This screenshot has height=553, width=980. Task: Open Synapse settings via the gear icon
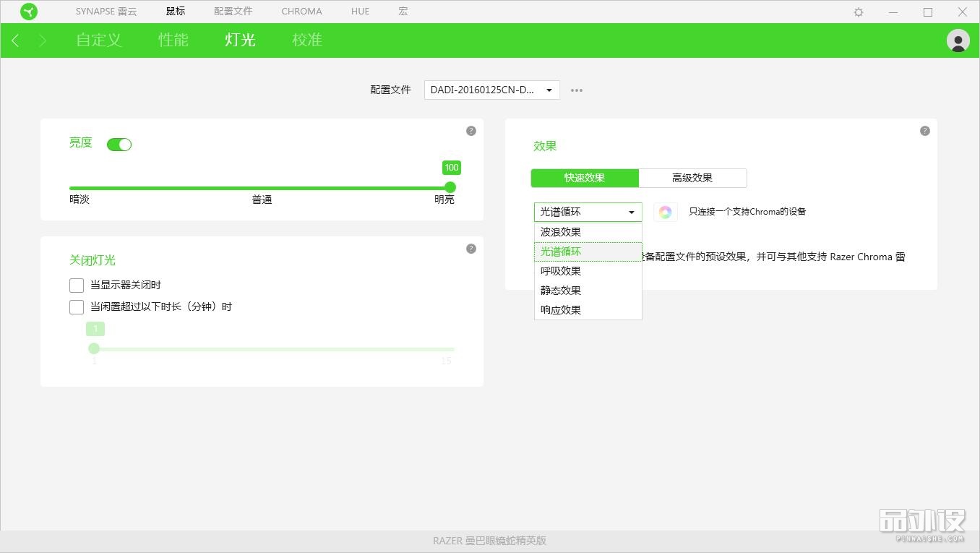[x=857, y=12]
